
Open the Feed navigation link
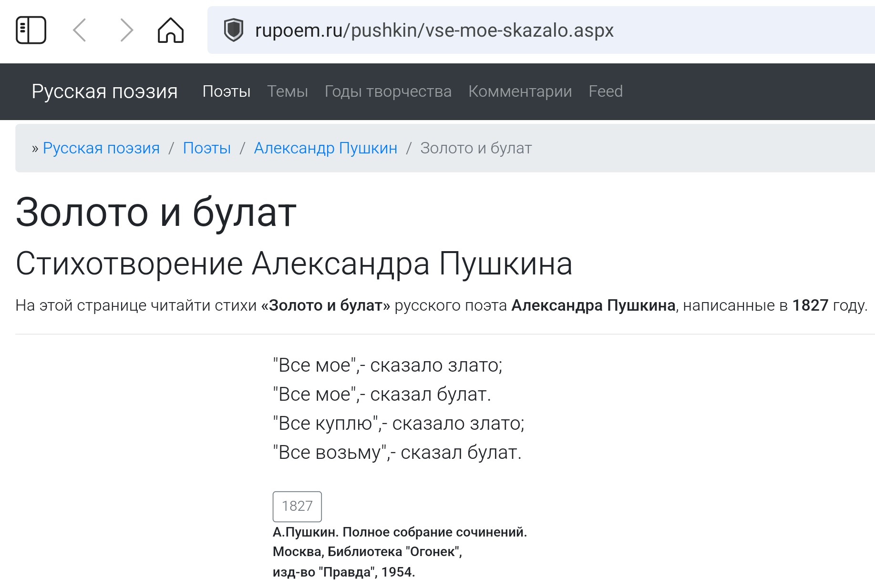606,91
